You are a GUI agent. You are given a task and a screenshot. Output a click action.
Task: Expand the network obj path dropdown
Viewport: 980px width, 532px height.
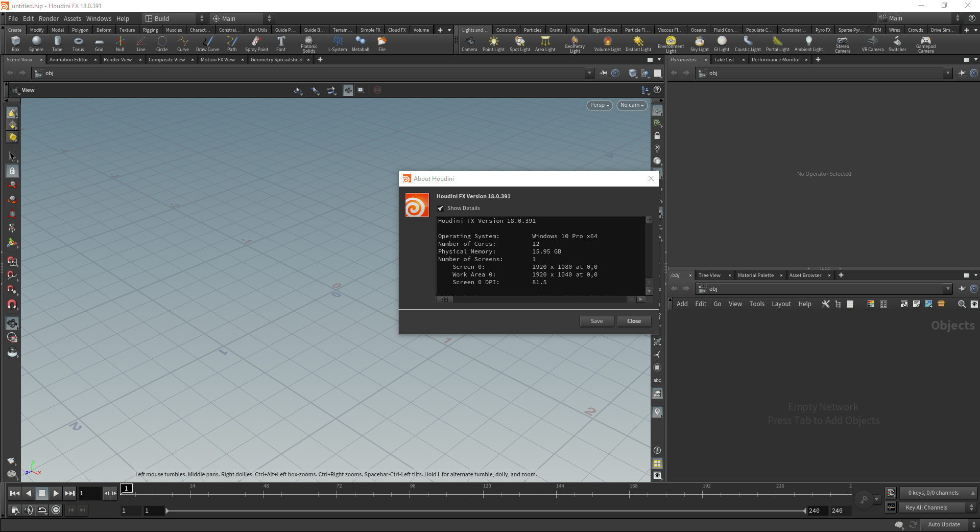pyautogui.click(x=948, y=289)
